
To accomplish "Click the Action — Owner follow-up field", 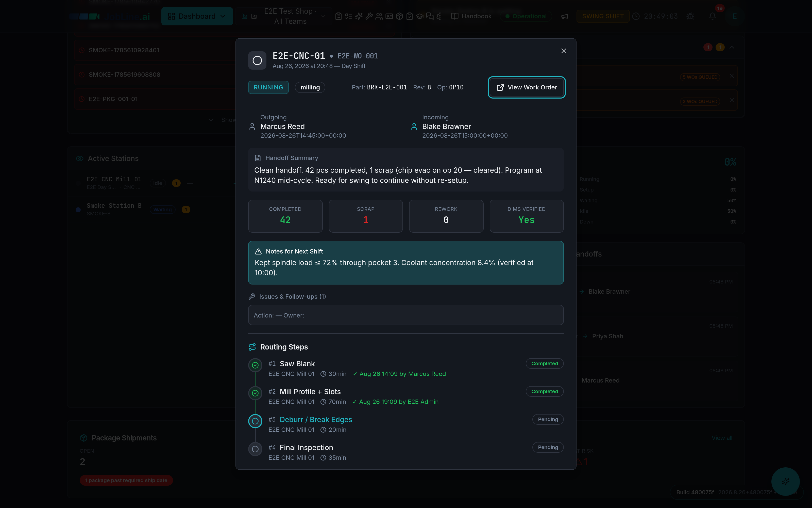I will coord(406,315).
